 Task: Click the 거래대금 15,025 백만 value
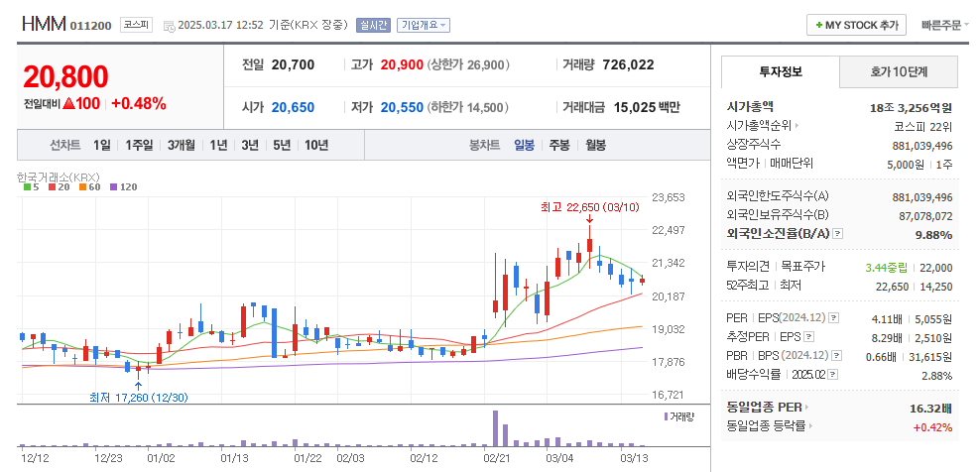(647, 107)
